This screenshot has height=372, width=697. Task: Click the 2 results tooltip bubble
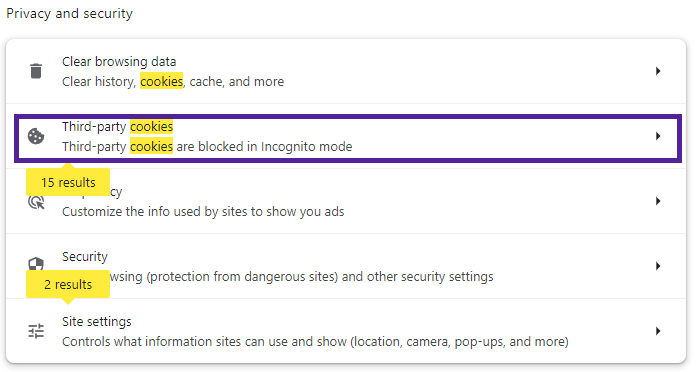68,284
